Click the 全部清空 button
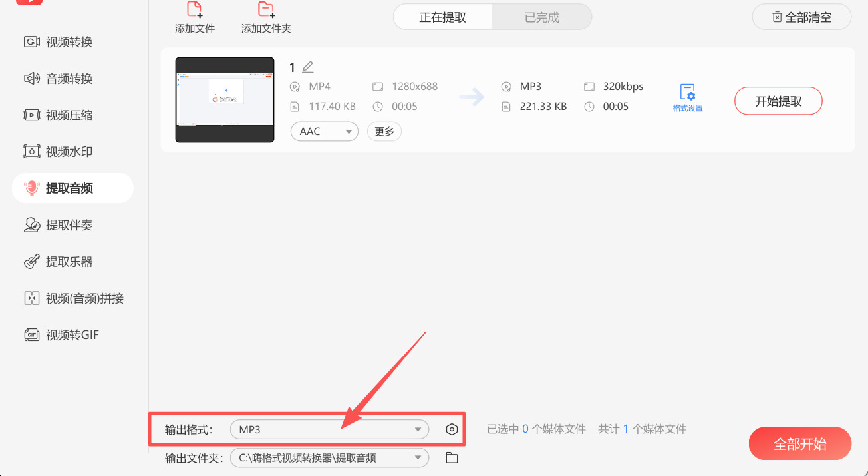This screenshot has height=476, width=868. (x=801, y=17)
